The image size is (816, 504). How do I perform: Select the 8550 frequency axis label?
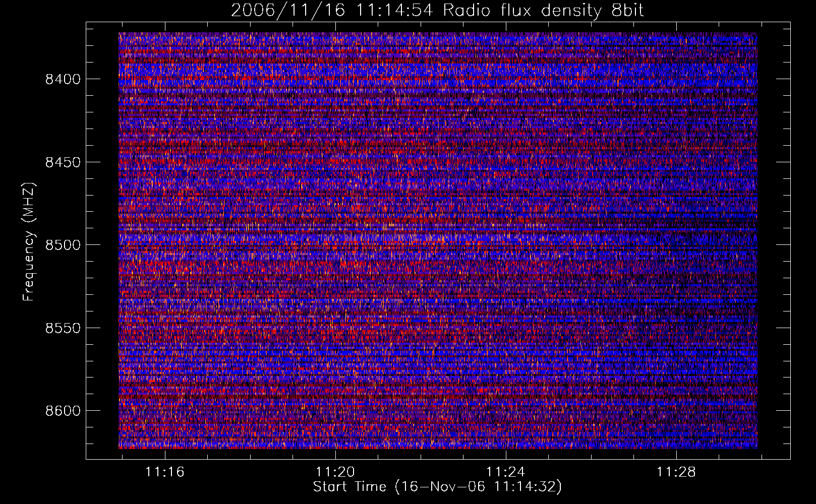pyautogui.click(x=63, y=328)
